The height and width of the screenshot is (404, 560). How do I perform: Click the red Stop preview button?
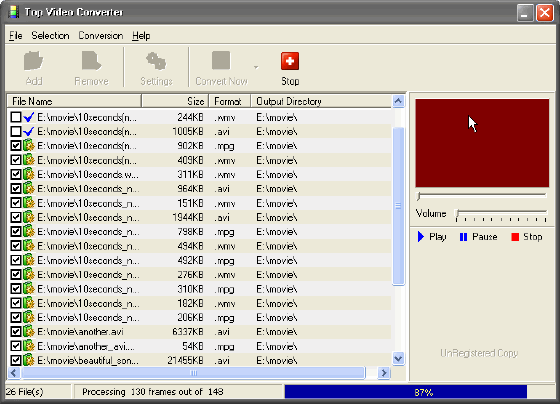coord(526,237)
